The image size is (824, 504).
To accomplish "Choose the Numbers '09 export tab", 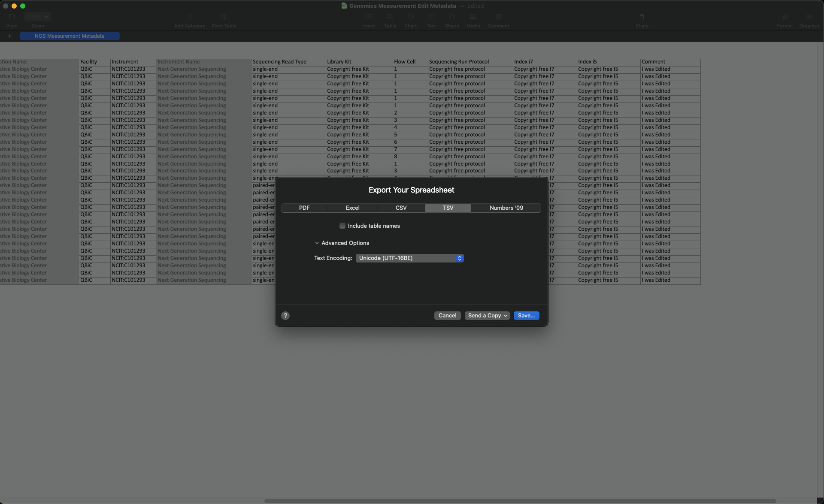I will (506, 208).
